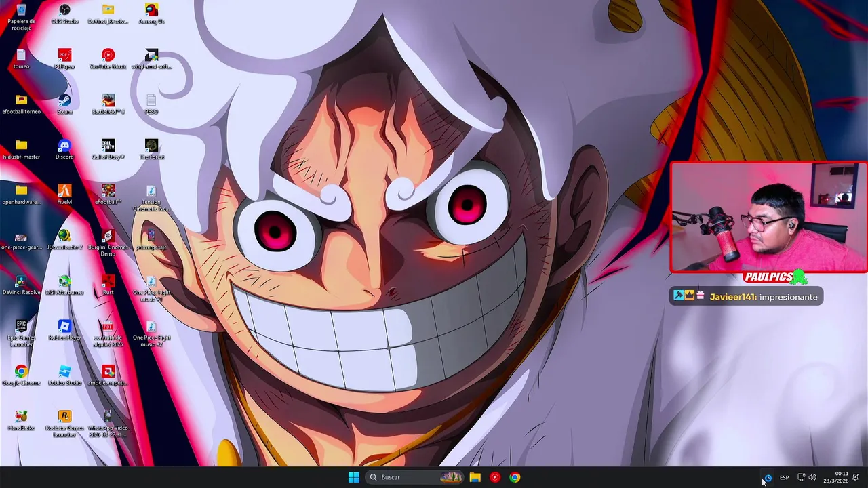Select the PESO text file icon
The height and width of the screenshot is (488, 868).
click(151, 104)
